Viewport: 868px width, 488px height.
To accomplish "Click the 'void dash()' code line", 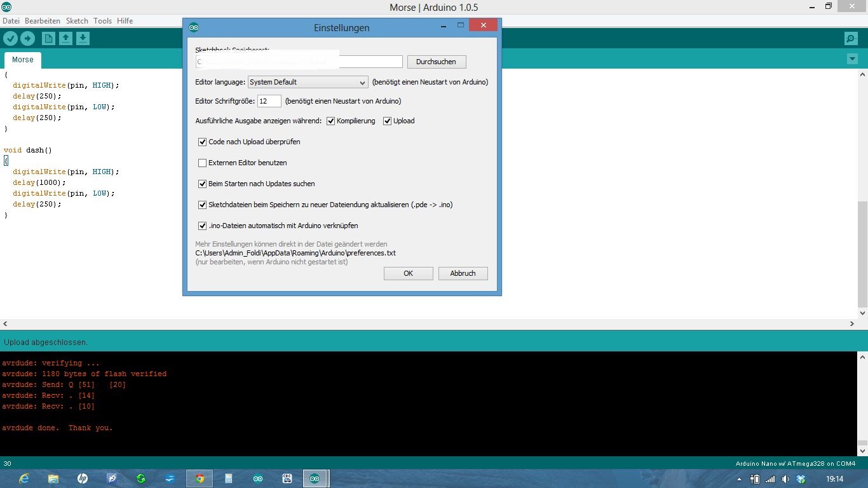I will (x=28, y=151).
